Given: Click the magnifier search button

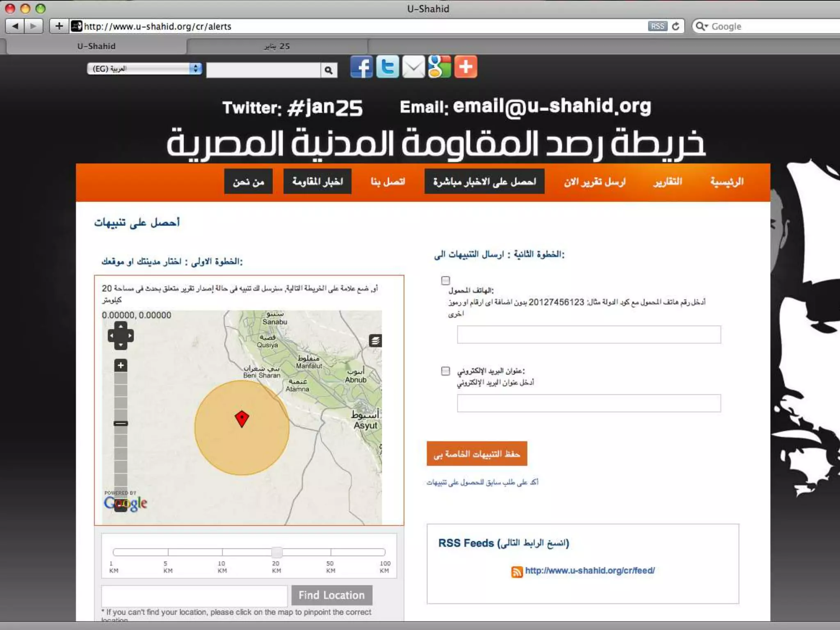Looking at the screenshot, I should pyautogui.click(x=329, y=70).
